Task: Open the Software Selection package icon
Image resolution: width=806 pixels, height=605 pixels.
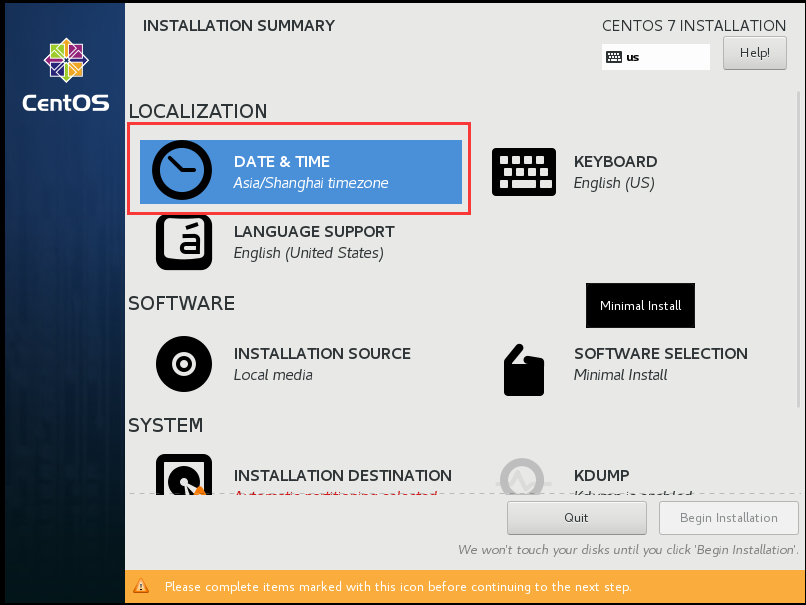Action: (524, 370)
